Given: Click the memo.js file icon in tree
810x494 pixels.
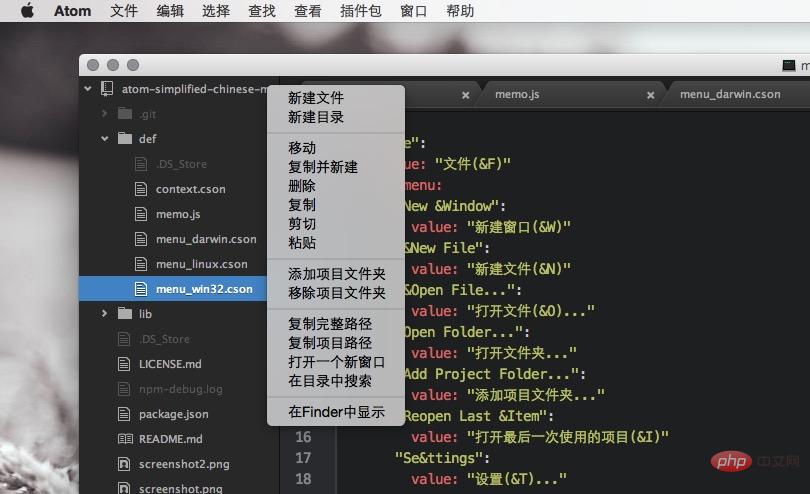Looking at the screenshot, I should pyautogui.click(x=141, y=214).
